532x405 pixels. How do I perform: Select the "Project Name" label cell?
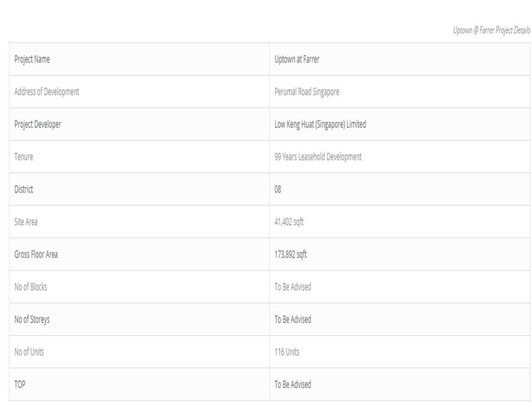point(32,59)
